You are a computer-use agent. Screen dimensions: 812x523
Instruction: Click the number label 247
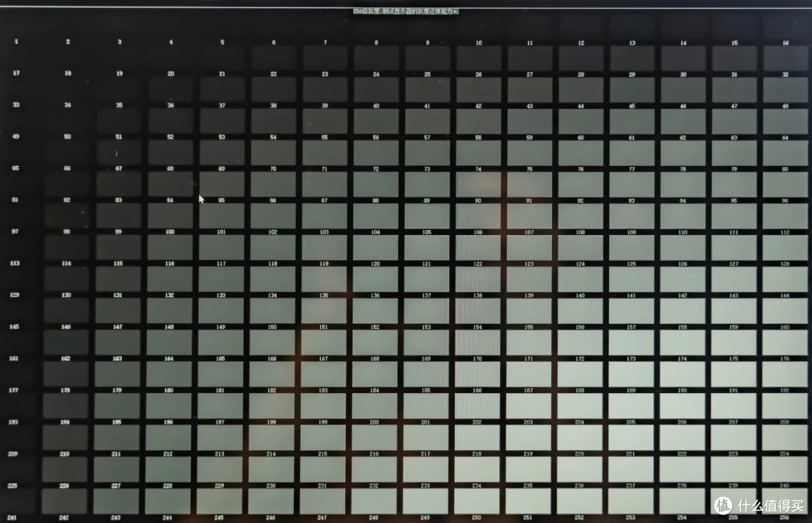[322, 517]
